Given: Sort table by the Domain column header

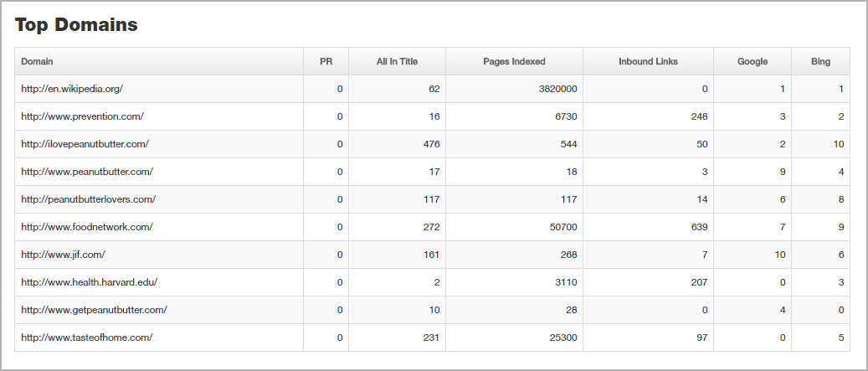Looking at the screenshot, I should 37,61.
